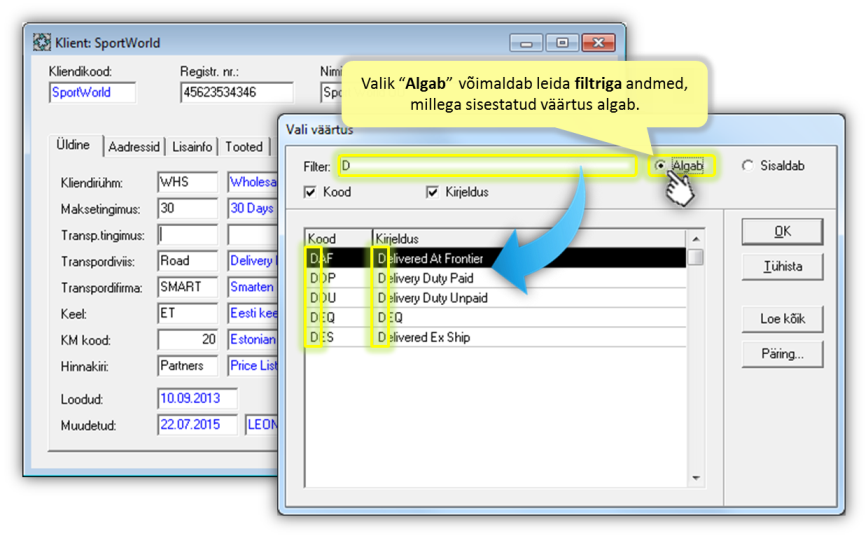
Task: Switch to the Üldine tab
Action: [74, 145]
